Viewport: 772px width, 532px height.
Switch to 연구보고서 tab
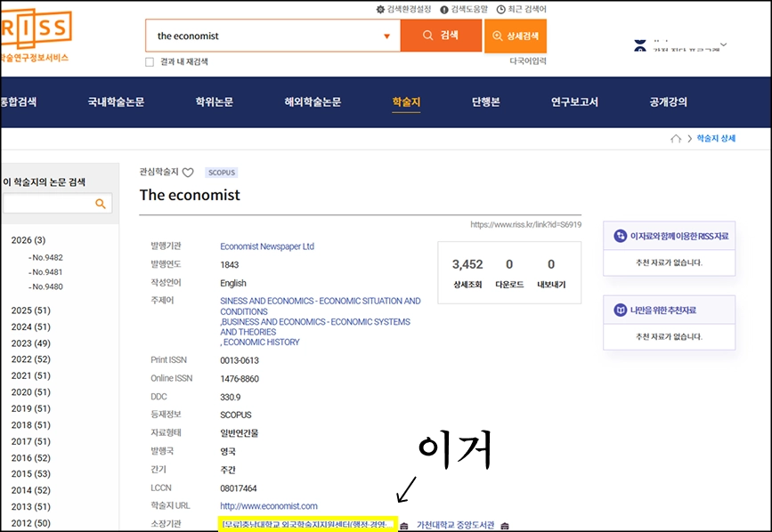pyautogui.click(x=574, y=101)
